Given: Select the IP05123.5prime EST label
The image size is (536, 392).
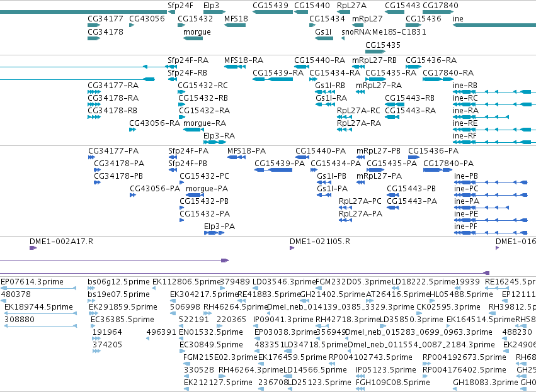Looking at the screenshot, I should tap(386, 370).
